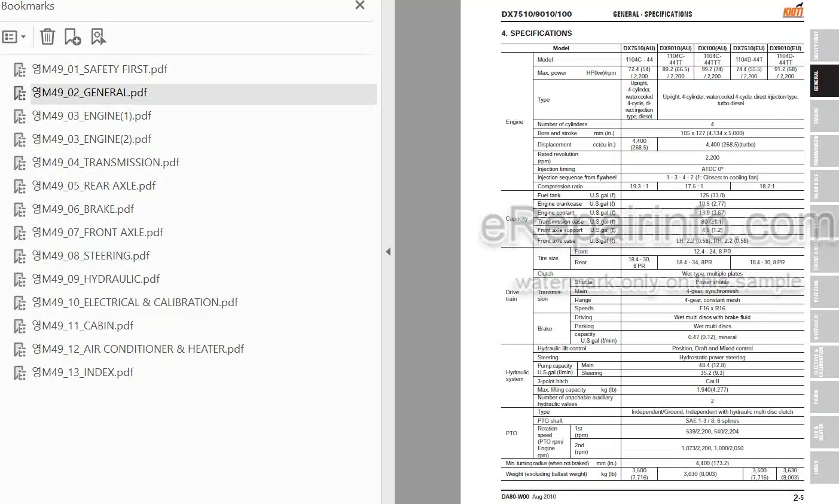Screen dimensions: 839x504
Task: Find the current bookmark icon
Action: click(98, 37)
